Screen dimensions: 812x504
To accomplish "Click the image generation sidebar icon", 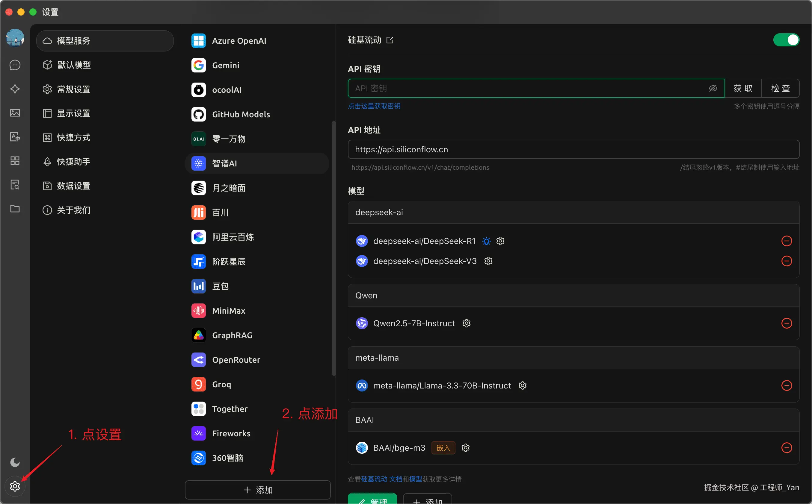I will pyautogui.click(x=15, y=113).
